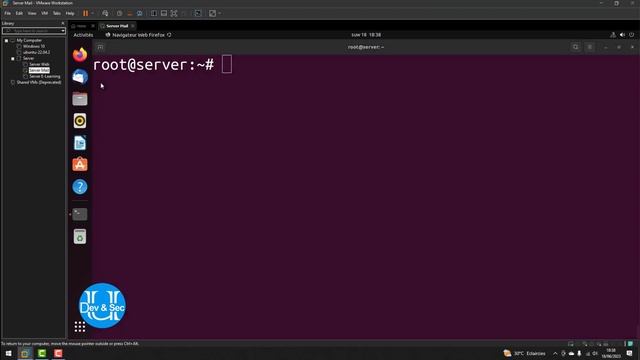Open Ubuntu Software store icon
The width and height of the screenshot is (640, 360).
tap(80, 164)
